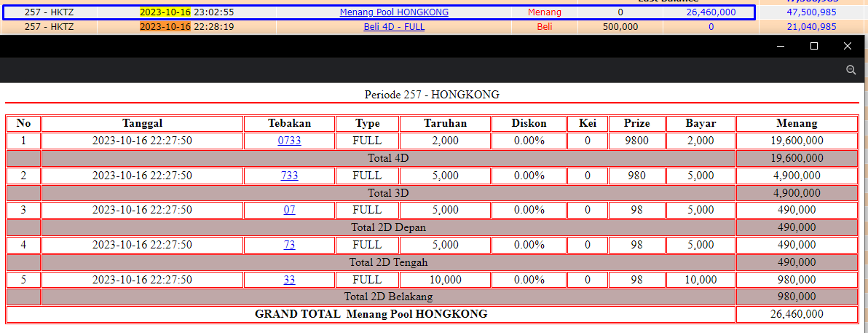Click the Total 2D Belakang row label
This screenshot has height=333, width=868.
388,297
